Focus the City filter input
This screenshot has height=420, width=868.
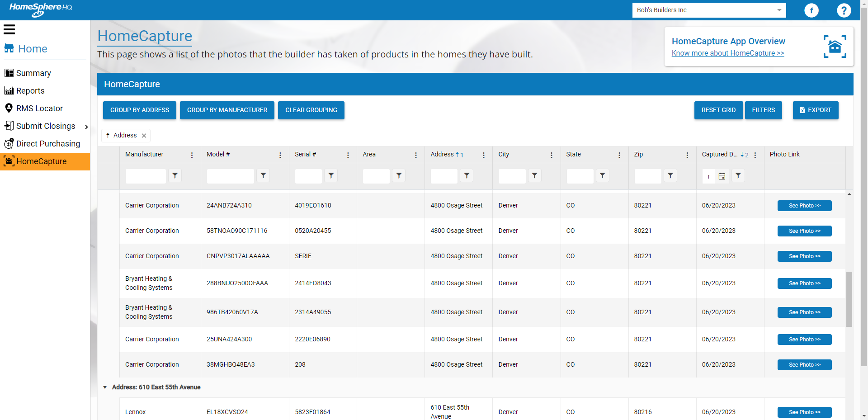tap(512, 176)
